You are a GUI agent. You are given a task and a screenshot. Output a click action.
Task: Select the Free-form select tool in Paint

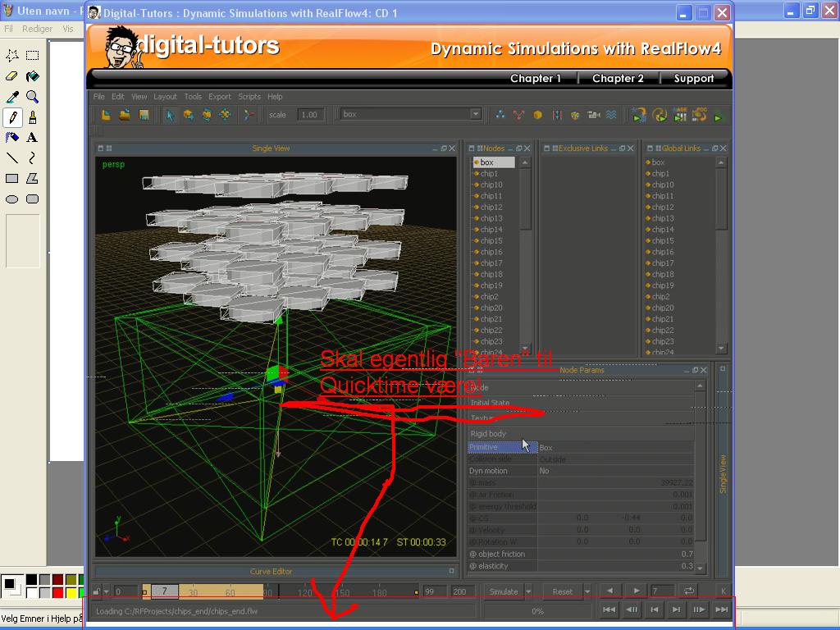11,55
